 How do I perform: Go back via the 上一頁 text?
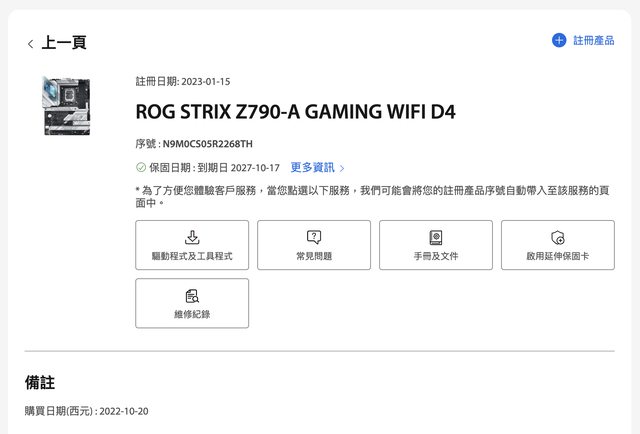(64, 43)
